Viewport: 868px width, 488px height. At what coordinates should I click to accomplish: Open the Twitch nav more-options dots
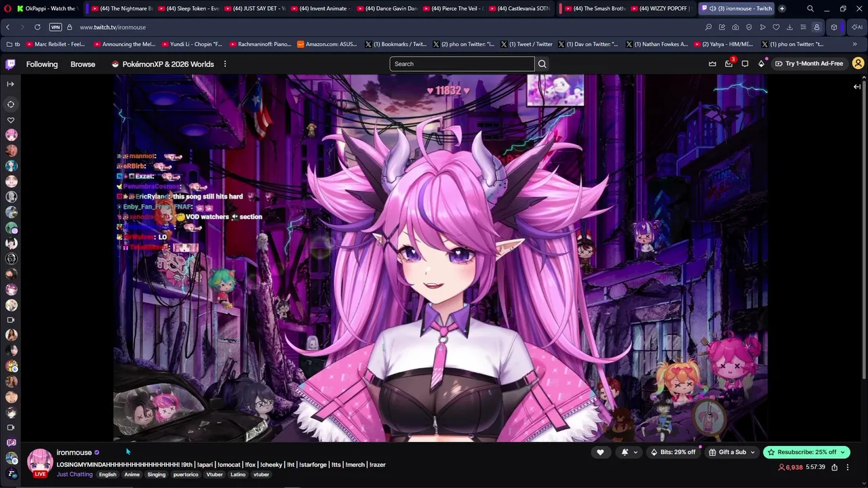tap(224, 64)
